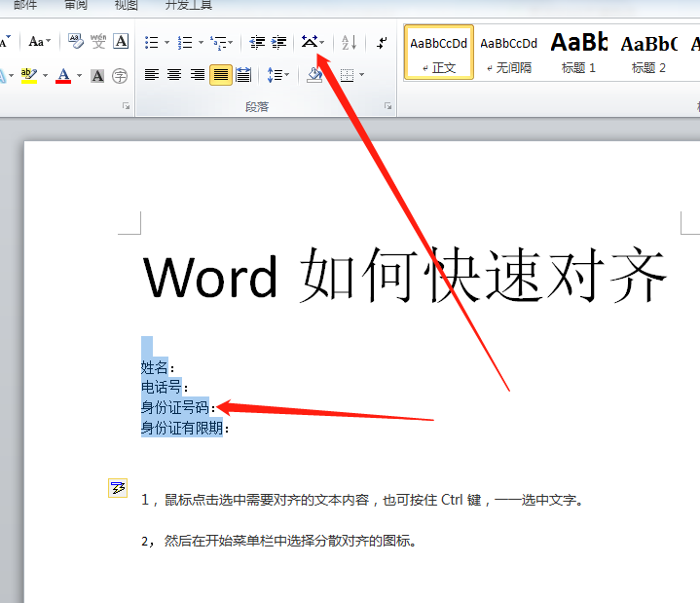Apply a character border with the boxed A
The height and width of the screenshot is (603, 700).
coord(121,42)
